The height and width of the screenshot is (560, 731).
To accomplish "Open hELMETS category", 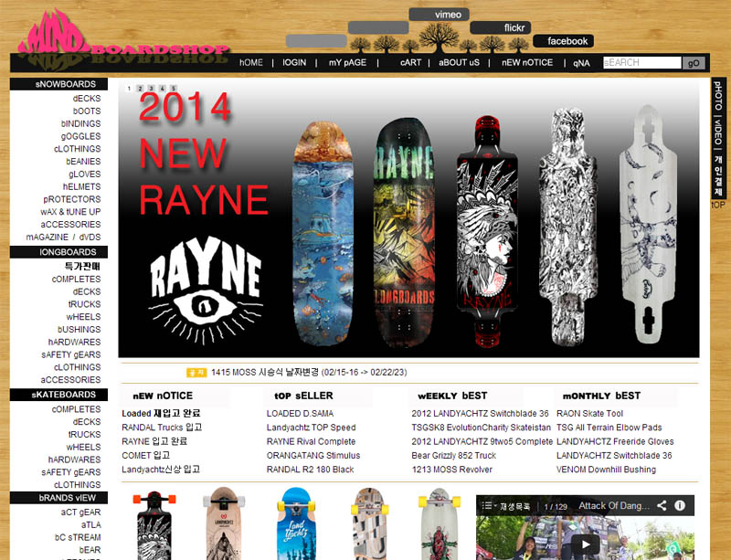I will tap(81, 186).
